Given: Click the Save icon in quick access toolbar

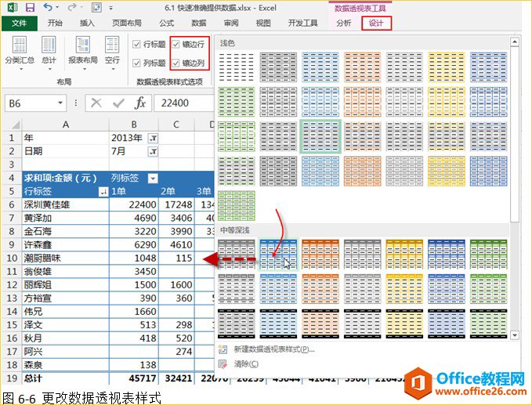Looking at the screenshot, I should point(31,8).
